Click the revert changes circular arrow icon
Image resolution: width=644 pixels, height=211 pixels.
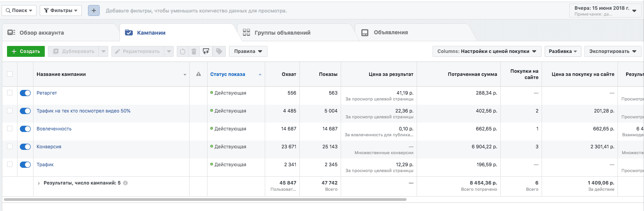coord(183,51)
